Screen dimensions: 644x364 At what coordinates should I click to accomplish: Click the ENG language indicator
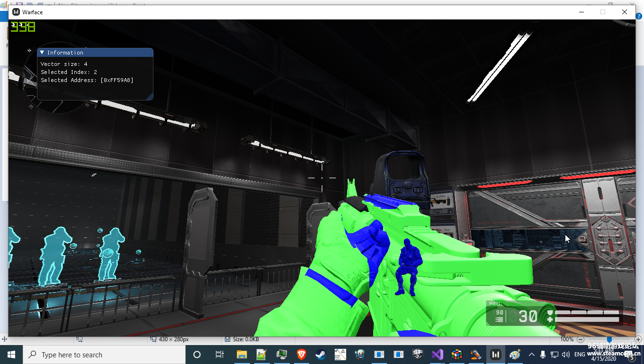pos(580,355)
